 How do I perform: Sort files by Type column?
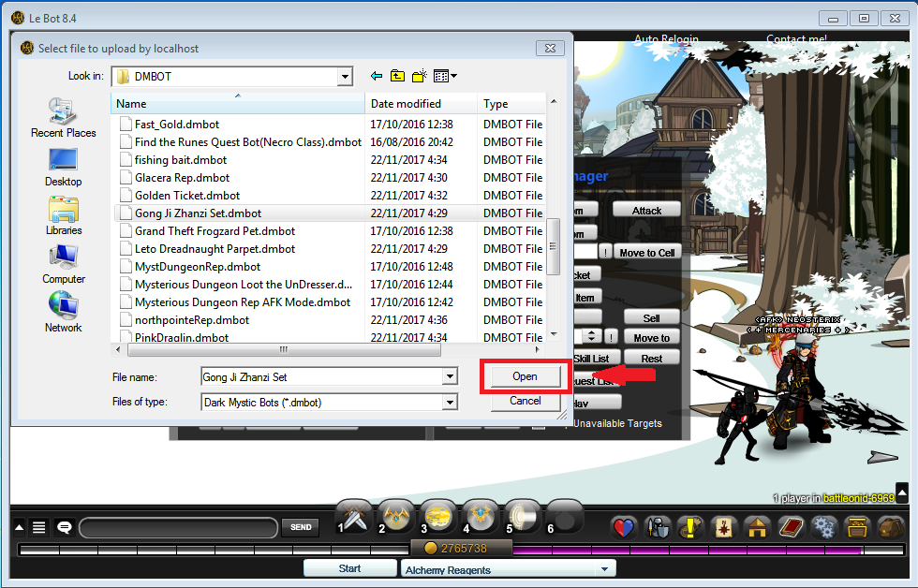(511, 104)
